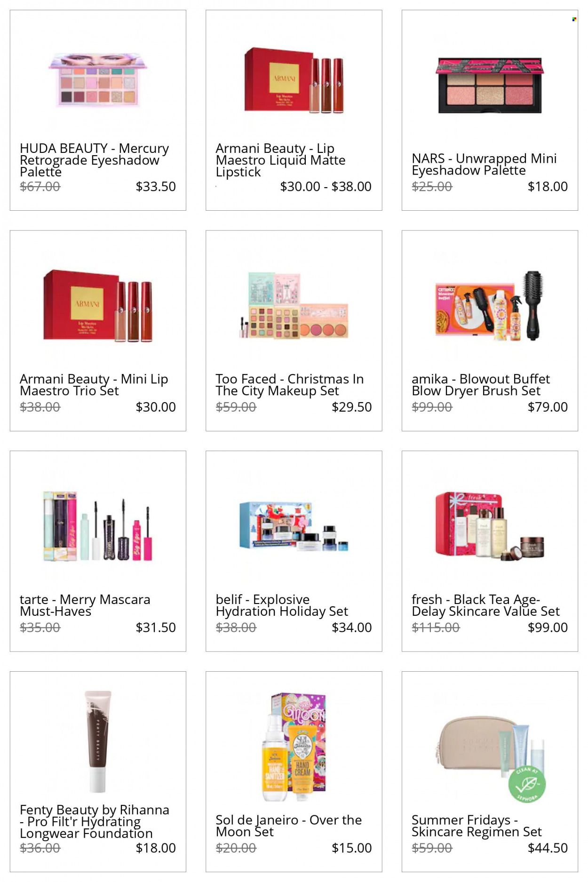Select the fresh Black Tea Age-Delay Skincare title
The height and width of the screenshot is (882, 588).
(485, 605)
